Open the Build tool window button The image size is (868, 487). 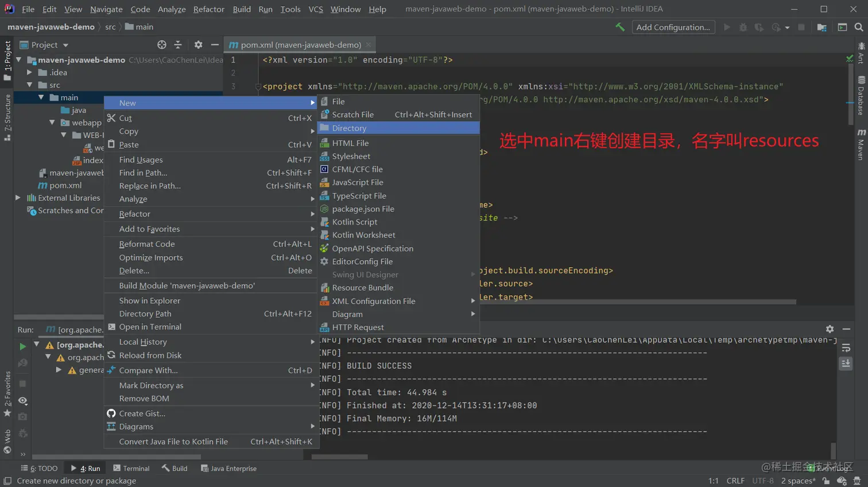(175, 469)
